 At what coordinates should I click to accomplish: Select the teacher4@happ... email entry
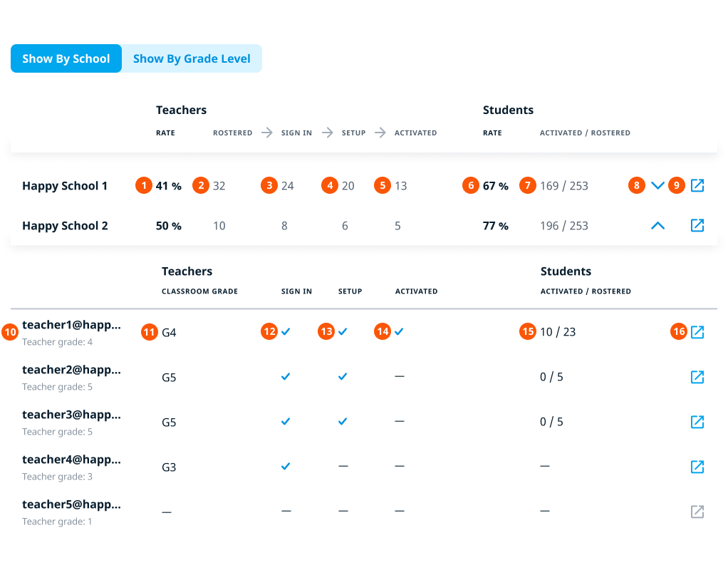tap(71, 460)
